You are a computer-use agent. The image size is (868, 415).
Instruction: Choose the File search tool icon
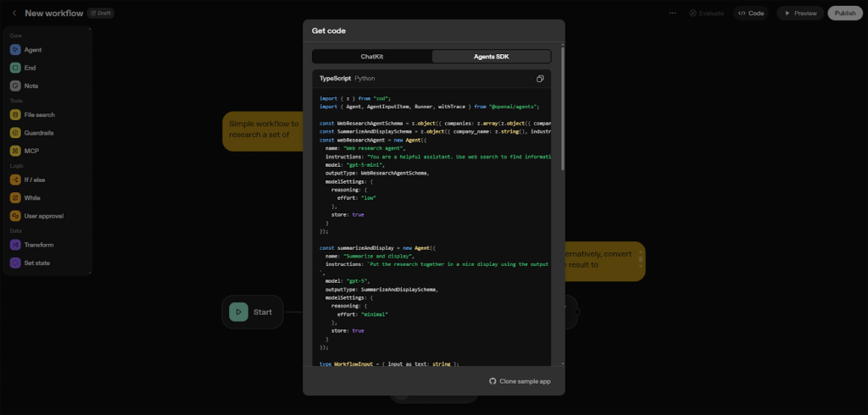click(x=15, y=114)
